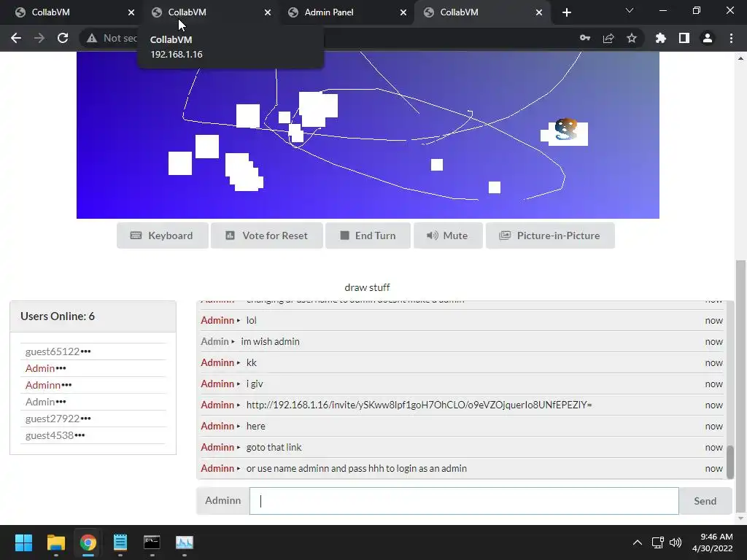Switch to the second CollabVM tab
Viewport: 747px width, 560px height.
coord(209,12)
